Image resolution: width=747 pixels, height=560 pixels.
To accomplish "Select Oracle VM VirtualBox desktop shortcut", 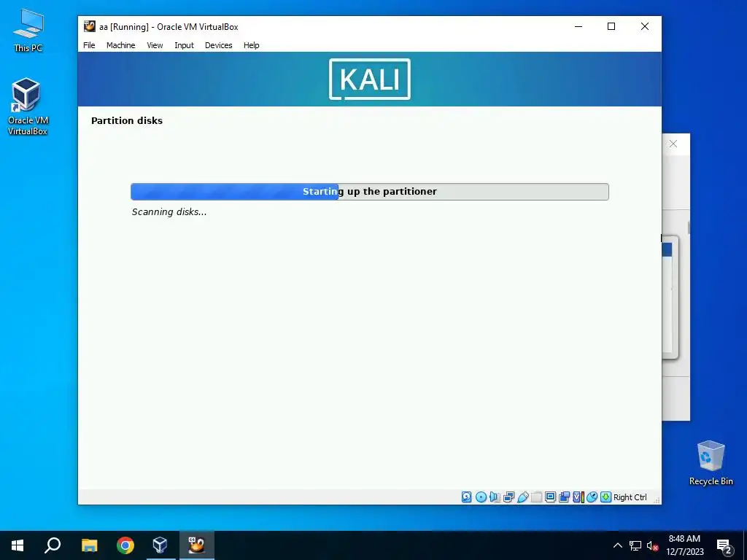I will (27, 106).
